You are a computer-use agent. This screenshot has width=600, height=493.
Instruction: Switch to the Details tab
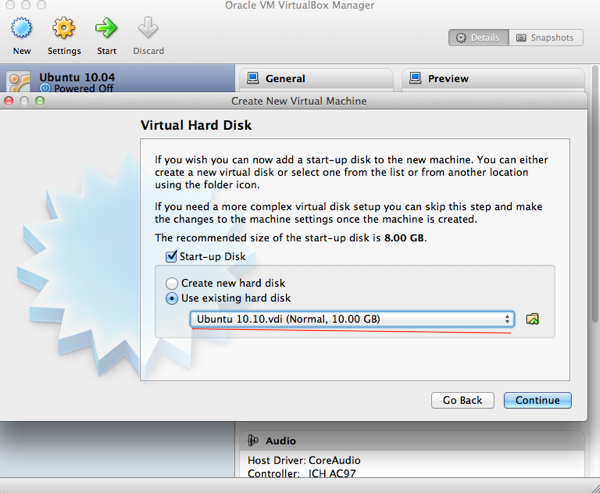click(x=478, y=38)
